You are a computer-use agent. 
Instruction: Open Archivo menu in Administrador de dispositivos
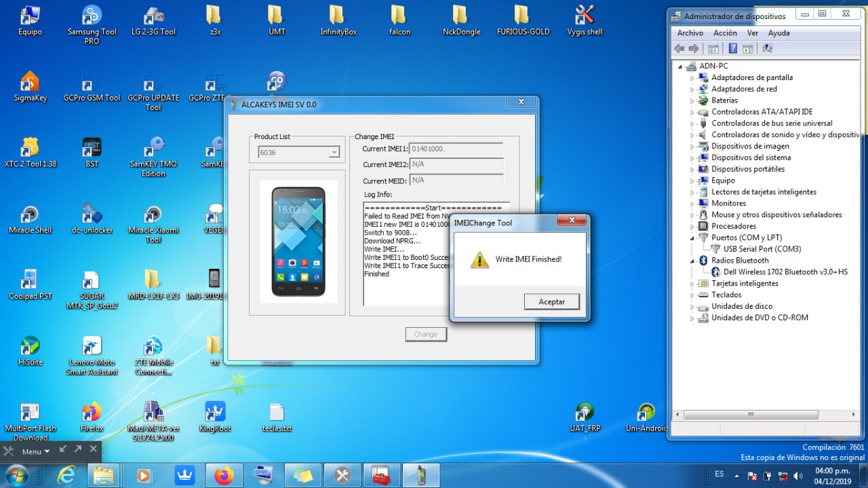pos(690,33)
